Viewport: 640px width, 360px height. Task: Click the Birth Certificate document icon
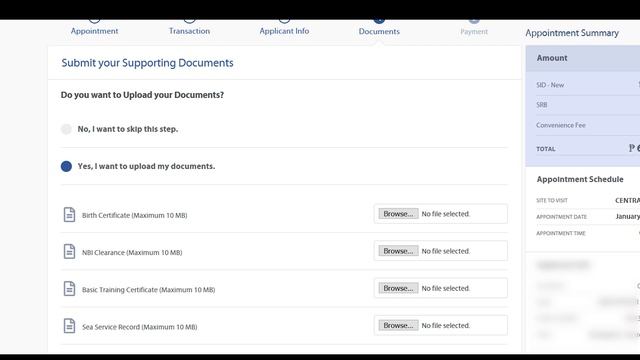[69, 215]
